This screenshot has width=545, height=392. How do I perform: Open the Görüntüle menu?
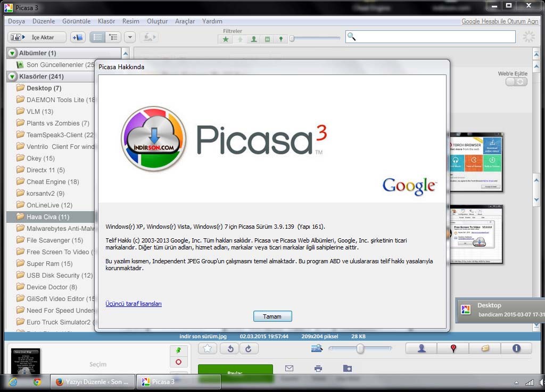tap(76, 21)
